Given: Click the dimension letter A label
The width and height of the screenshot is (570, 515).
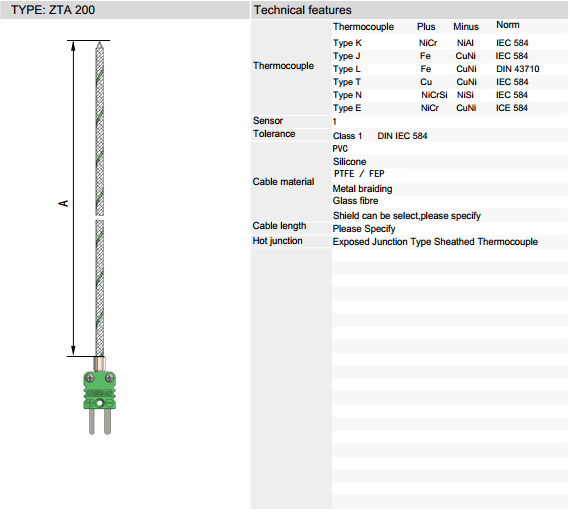Looking at the screenshot, I should click(x=64, y=203).
